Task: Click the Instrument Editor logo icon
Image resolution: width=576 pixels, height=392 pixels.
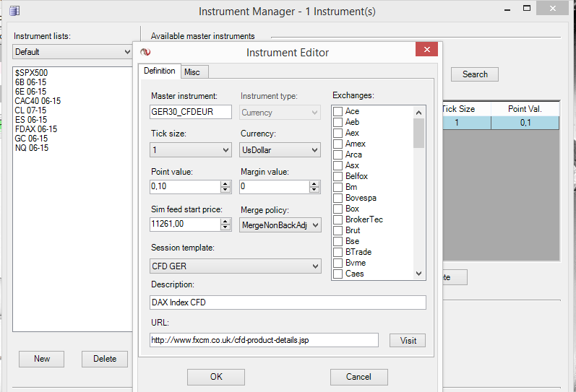Action: click(x=145, y=52)
